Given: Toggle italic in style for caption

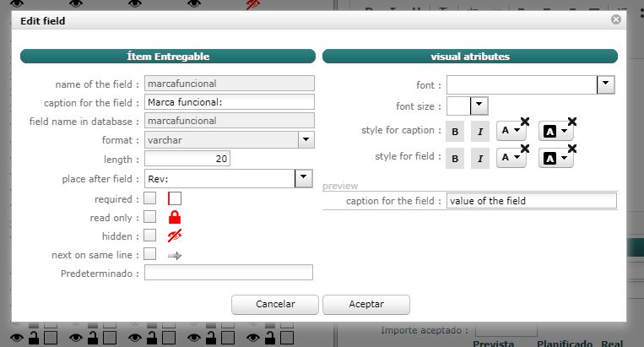Looking at the screenshot, I should tap(479, 132).
